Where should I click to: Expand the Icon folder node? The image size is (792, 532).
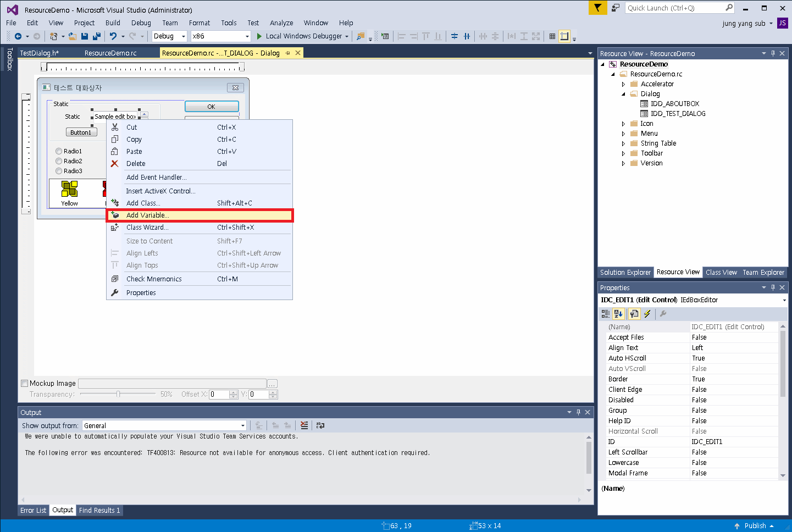click(623, 124)
